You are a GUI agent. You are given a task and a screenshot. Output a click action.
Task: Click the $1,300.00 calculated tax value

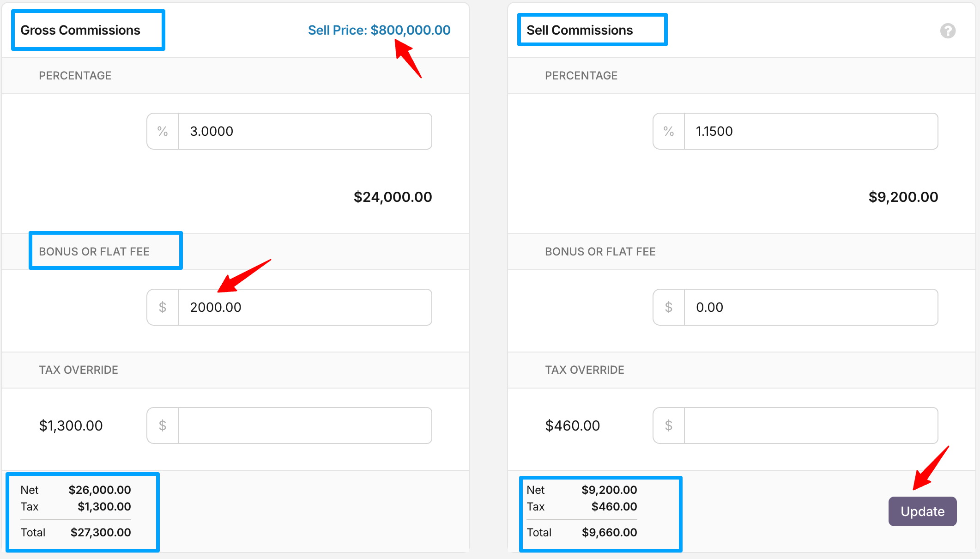click(x=71, y=425)
